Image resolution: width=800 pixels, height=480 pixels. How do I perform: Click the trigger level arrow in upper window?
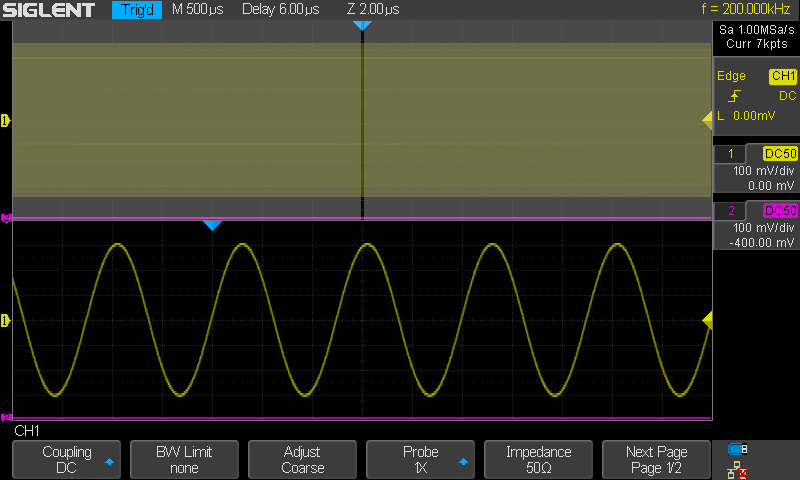coord(707,121)
